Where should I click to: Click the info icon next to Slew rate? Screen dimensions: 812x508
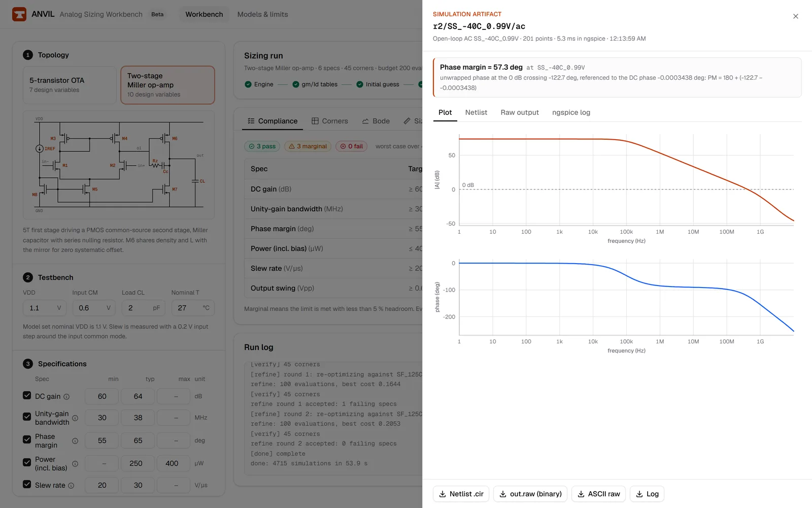[x=71, y=486]
